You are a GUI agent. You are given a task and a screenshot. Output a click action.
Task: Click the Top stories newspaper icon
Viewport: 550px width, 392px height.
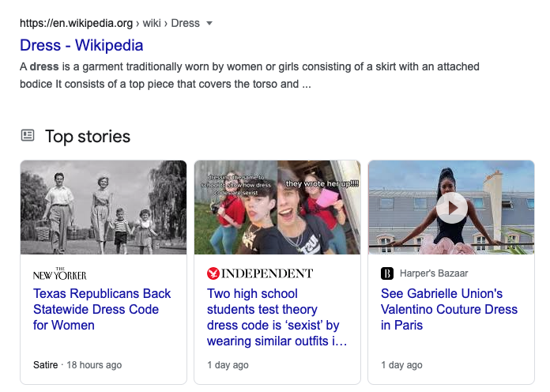(x=28, y=135)
